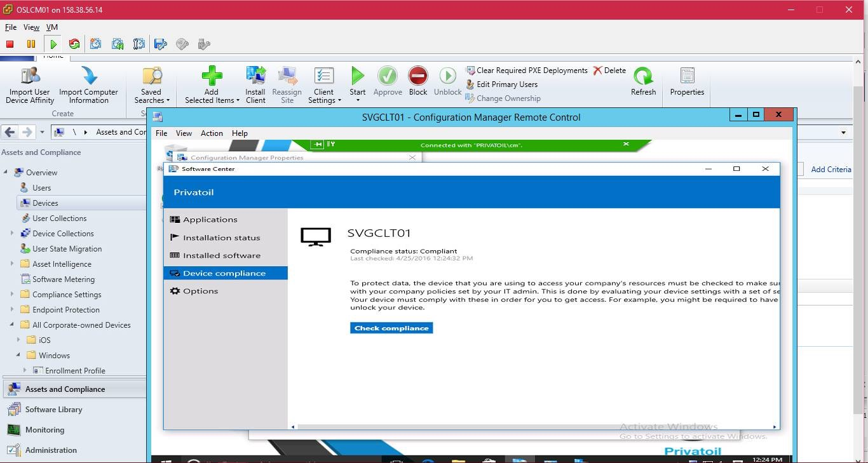The width and height of the screenshot is (868, 463).
Task: Go back with the navigation back arrow
Action: pos(9,132)
